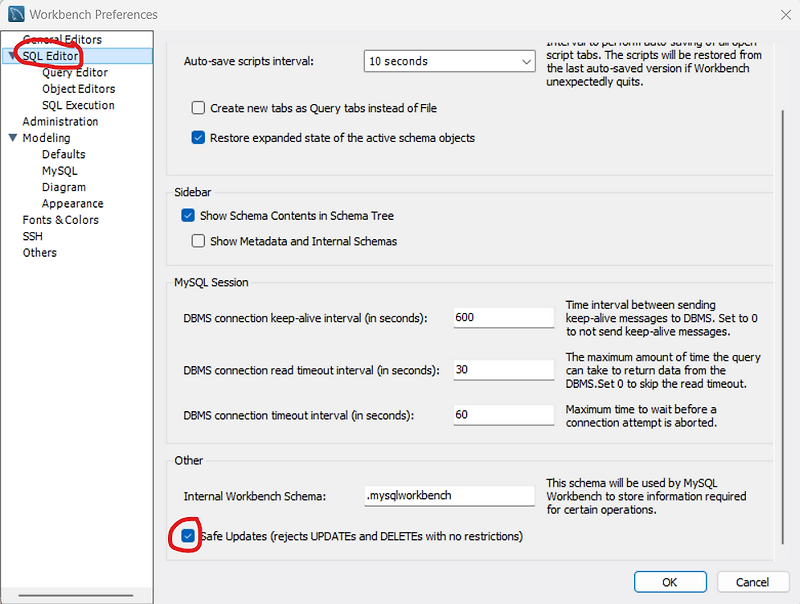800x604 pixels.
Task: Edit Internal Workbench Schema field
Action: tap(449, 495)
